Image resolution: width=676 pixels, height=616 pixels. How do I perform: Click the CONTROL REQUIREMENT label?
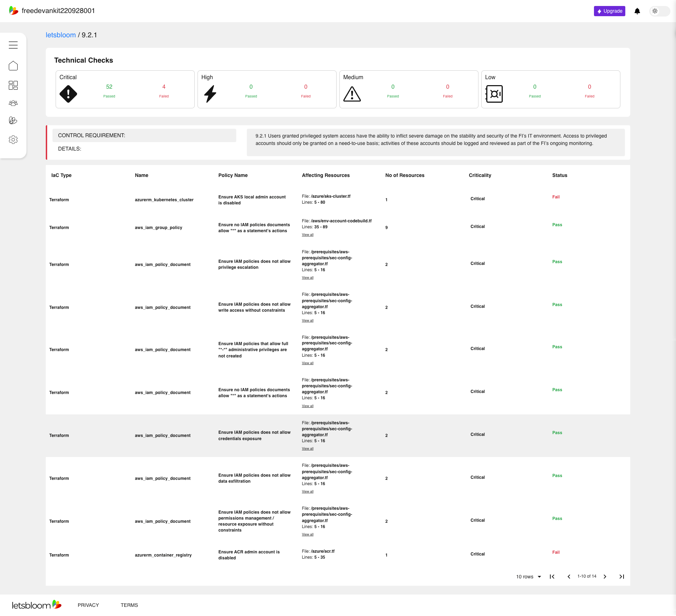tap(92, 135)
